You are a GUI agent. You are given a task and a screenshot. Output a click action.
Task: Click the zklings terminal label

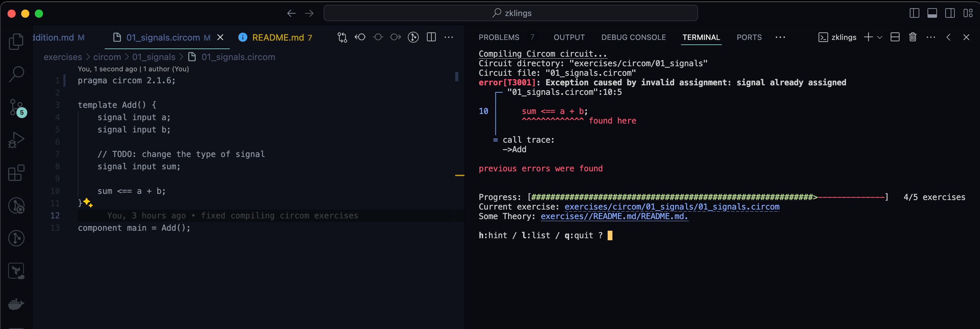844,37
